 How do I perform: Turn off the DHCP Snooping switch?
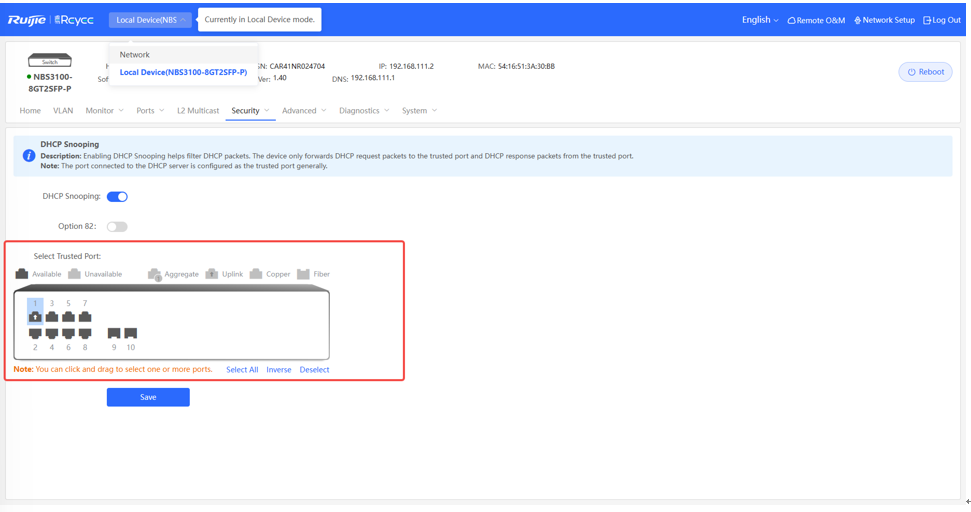[117, 196]
